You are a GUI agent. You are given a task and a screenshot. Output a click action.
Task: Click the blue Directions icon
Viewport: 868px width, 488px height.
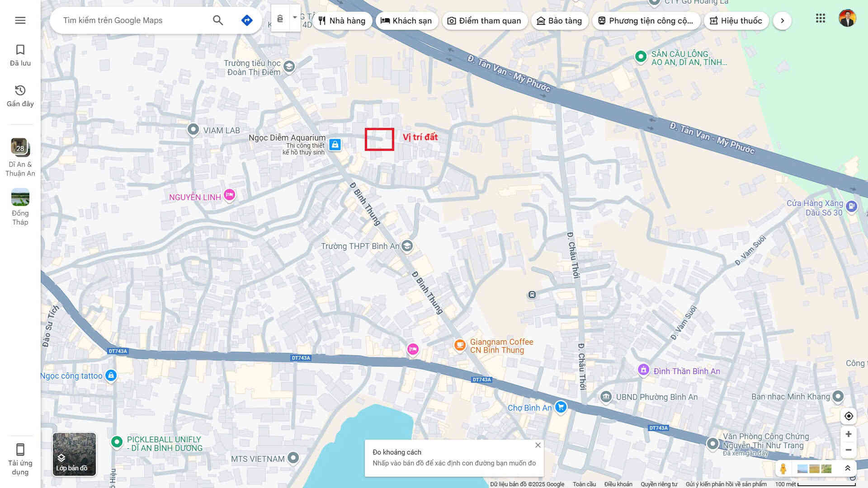(x=247, y=20)
